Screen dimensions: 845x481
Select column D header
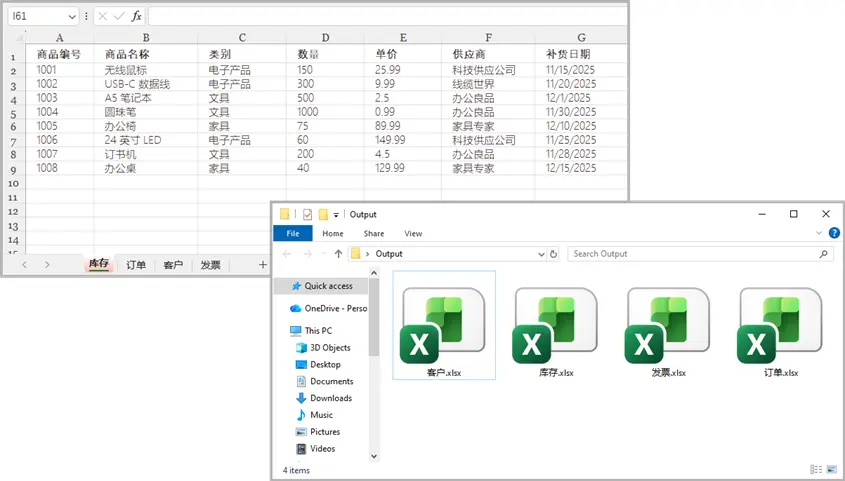(325, 38)
